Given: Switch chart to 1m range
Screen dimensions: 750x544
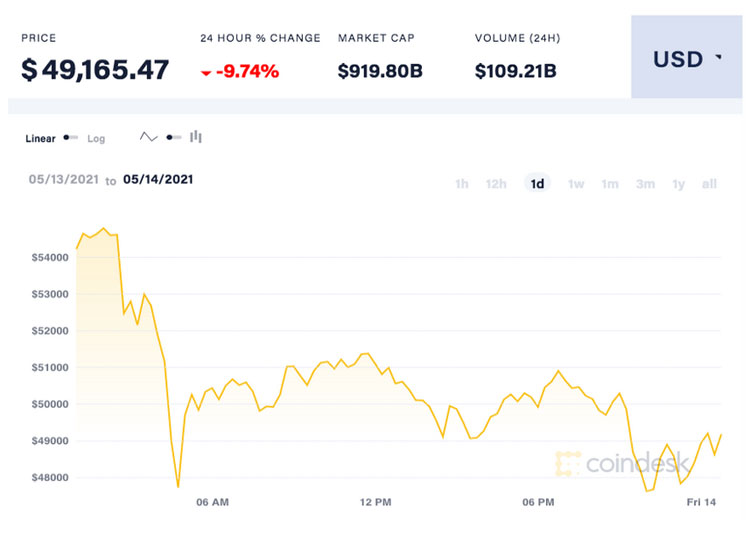Looking at the screenshot, I should [609, 184].
